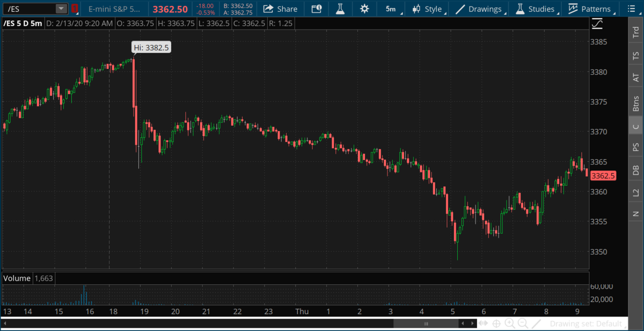Click the scroll left arrow at bottom
The width and height of the screenshot is (644, 331).
5,323
